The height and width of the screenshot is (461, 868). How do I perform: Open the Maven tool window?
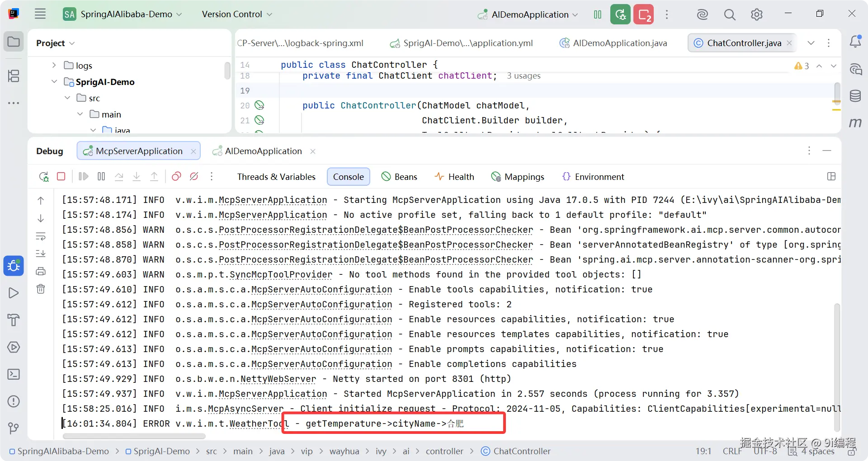coord(855,122)
